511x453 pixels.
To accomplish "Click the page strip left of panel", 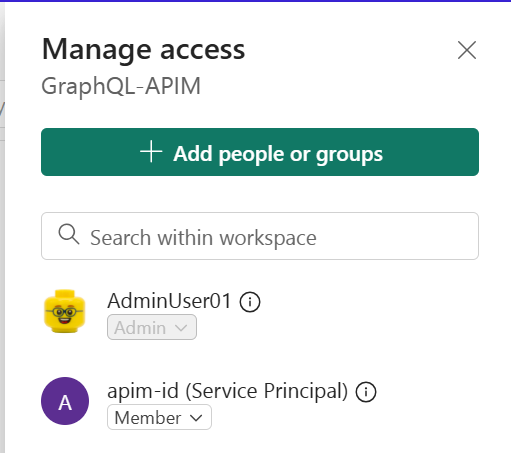I will point(2,227).
